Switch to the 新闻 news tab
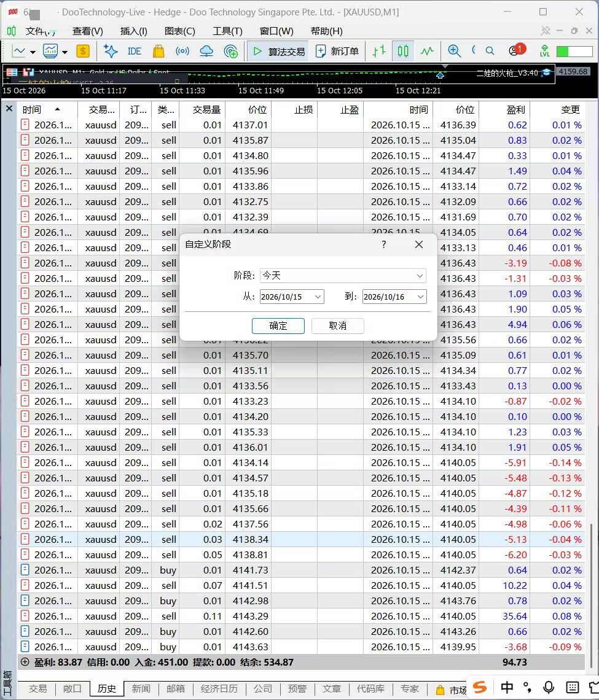The width and height of the screenshot is (599, 700). pos(141,688)
